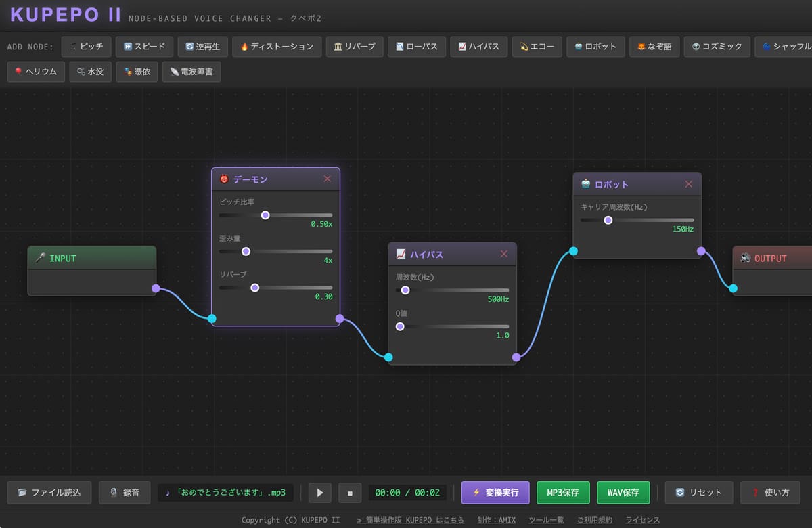Add a ピッチ node
Viewport: 812px width, 528px height.
coord(86,47)
